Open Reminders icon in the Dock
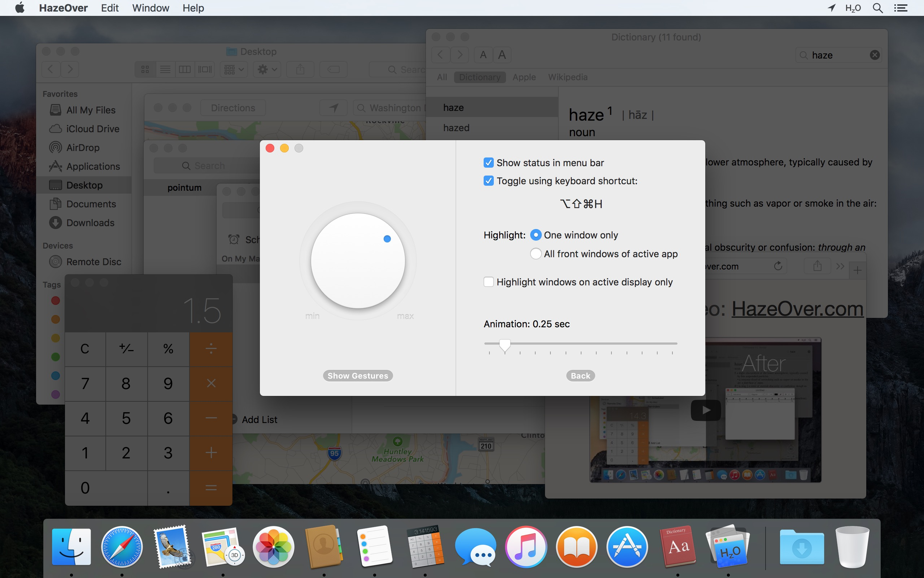The image size is (924, 578). click(x=375, y=547)
